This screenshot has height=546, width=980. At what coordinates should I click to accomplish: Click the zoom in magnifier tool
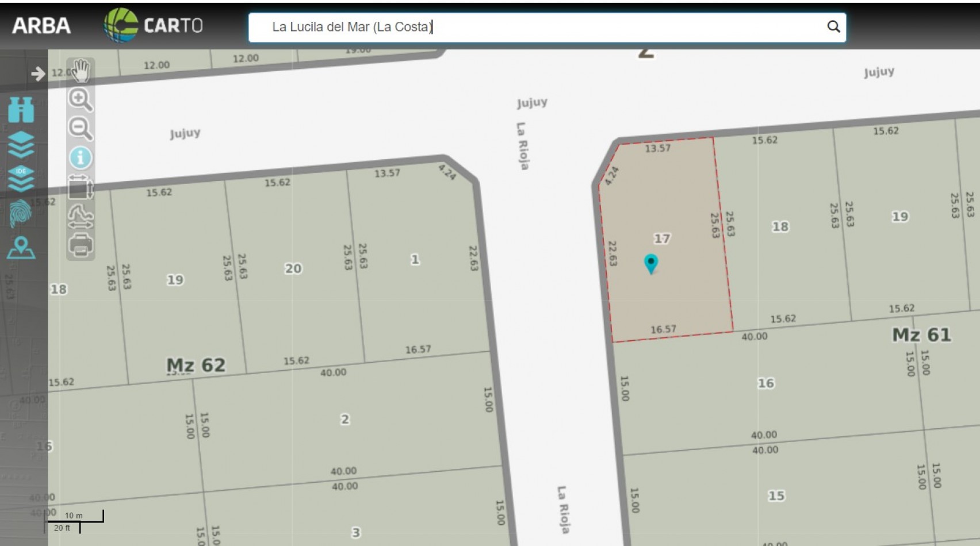[81, 99]
